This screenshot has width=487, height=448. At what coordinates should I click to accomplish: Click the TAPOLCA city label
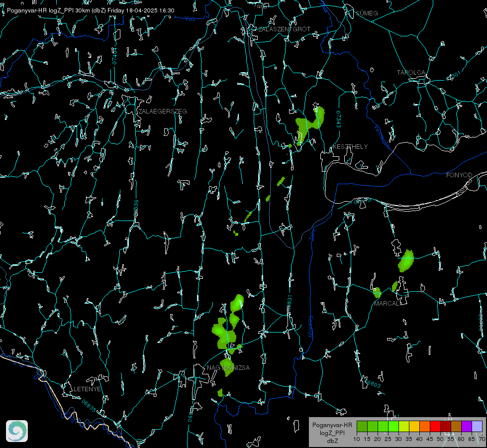(411, 73)
